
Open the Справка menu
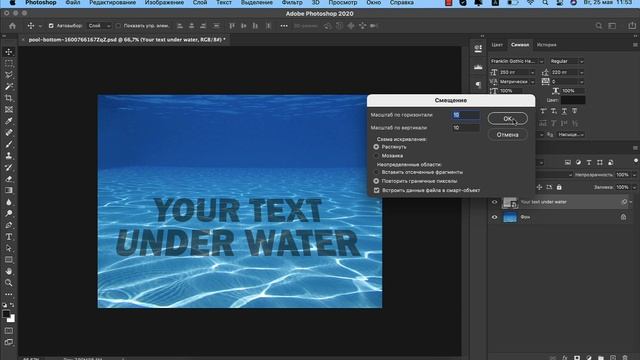(x=402, y=3)
